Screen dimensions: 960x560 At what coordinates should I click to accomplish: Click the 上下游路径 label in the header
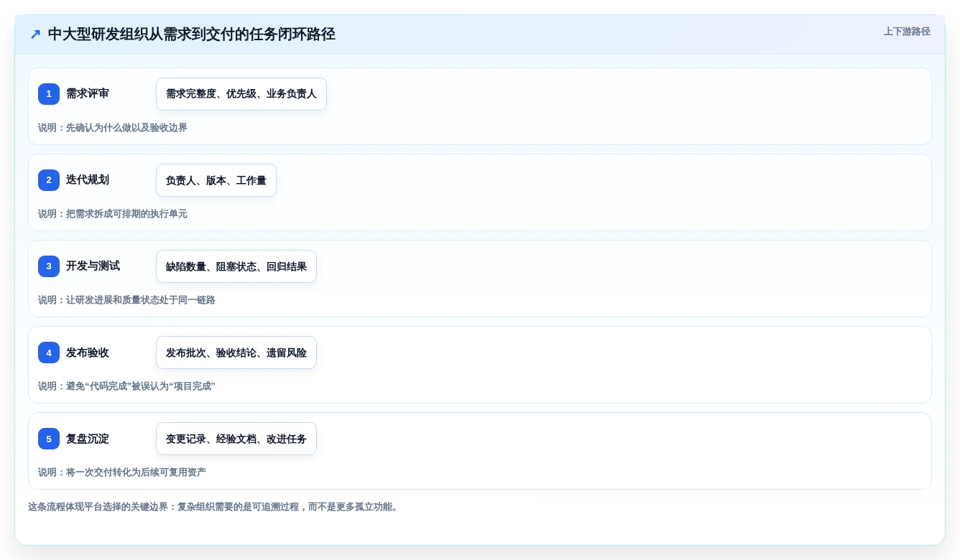[907, 32]
